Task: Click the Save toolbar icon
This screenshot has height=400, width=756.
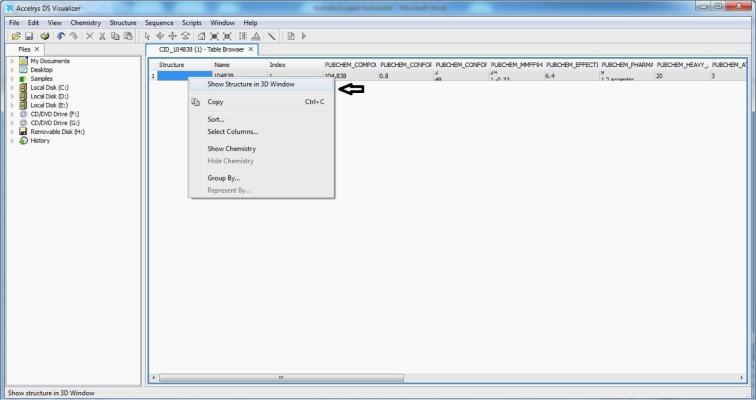Action: pos(30,36)
